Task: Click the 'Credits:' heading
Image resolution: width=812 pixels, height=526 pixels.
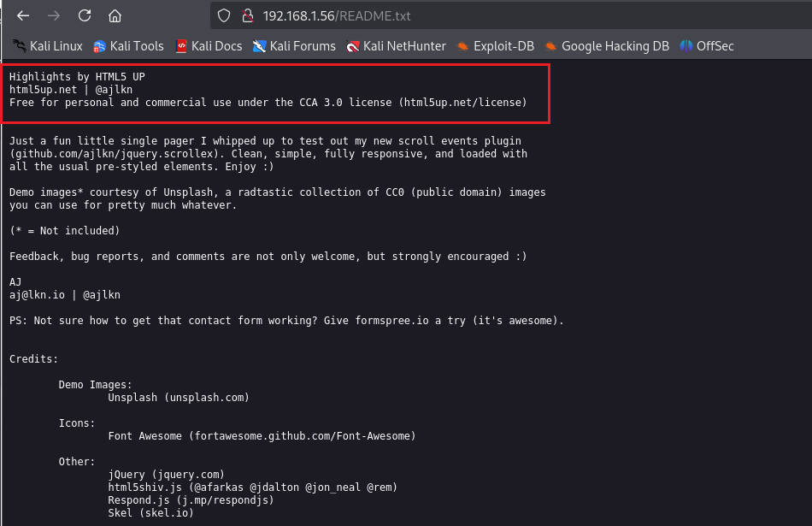Action: (33, 359)
